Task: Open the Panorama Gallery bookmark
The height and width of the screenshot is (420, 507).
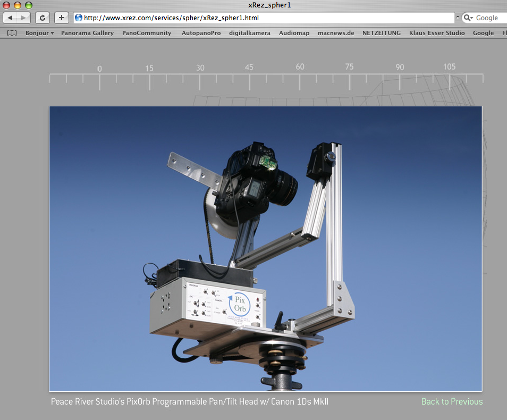Action: 87,33
